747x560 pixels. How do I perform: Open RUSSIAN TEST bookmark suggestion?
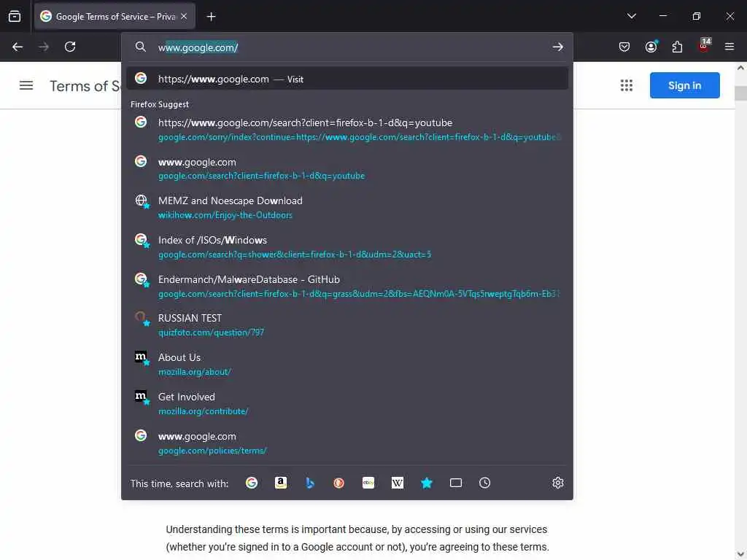pyautogui.click(x=347, y=325)
